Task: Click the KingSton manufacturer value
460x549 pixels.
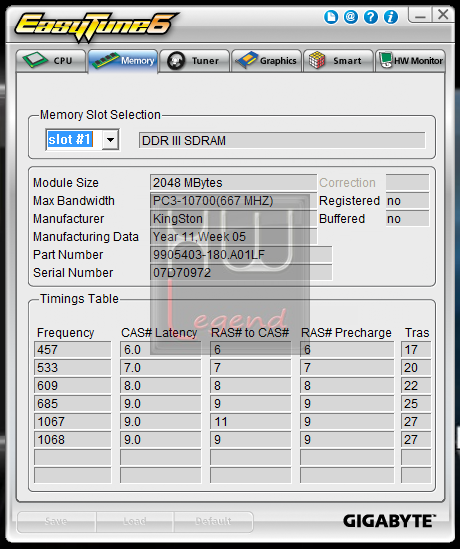Action: tap(234, 218)
